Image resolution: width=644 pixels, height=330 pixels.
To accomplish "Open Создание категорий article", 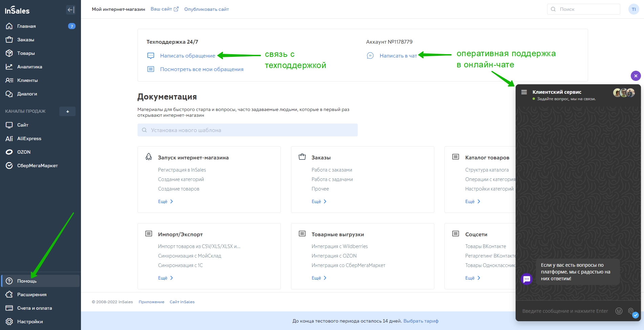I will pos(181,179).
